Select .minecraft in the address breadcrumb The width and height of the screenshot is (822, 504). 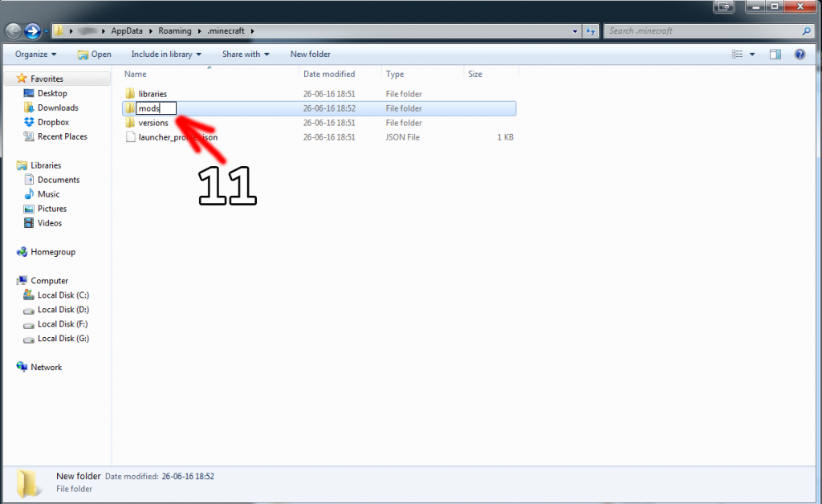click(x=226, y=31)
